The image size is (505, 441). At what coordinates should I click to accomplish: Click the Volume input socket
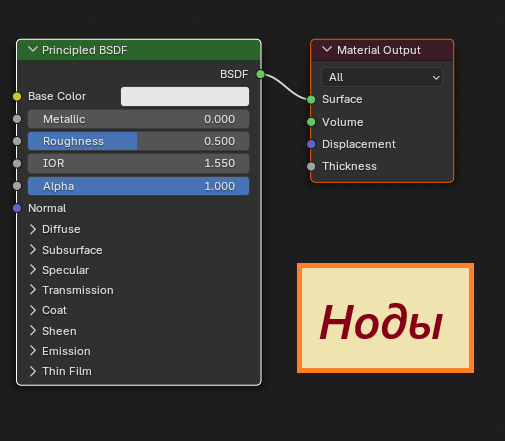(x=311, y=122)
